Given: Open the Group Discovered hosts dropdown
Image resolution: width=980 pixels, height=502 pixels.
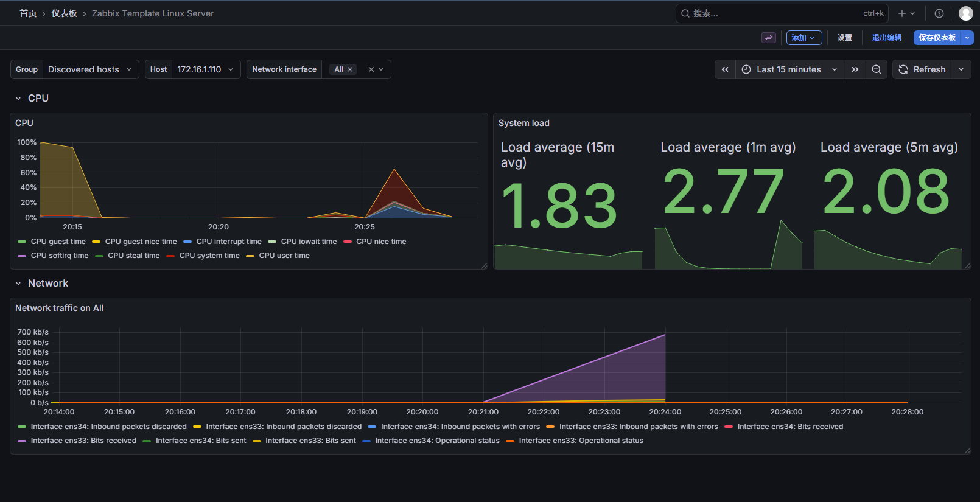Looking at the screenshot, I should click(x=90, y=69).
